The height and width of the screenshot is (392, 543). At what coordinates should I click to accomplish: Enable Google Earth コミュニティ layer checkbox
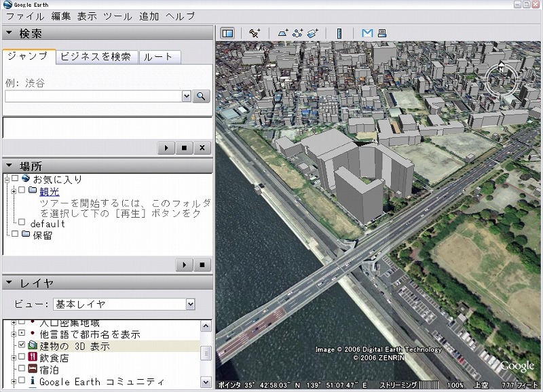click(22, 380)
